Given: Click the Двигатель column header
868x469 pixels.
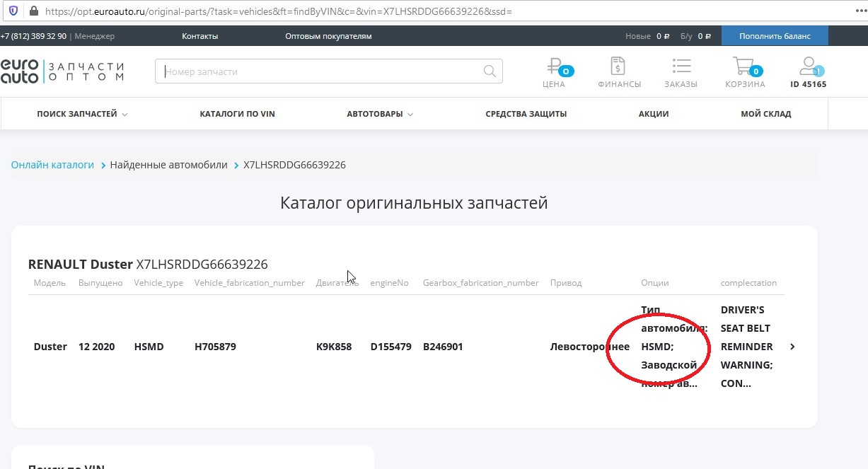Looking at the screenshot, I should (x=339, y=283).
